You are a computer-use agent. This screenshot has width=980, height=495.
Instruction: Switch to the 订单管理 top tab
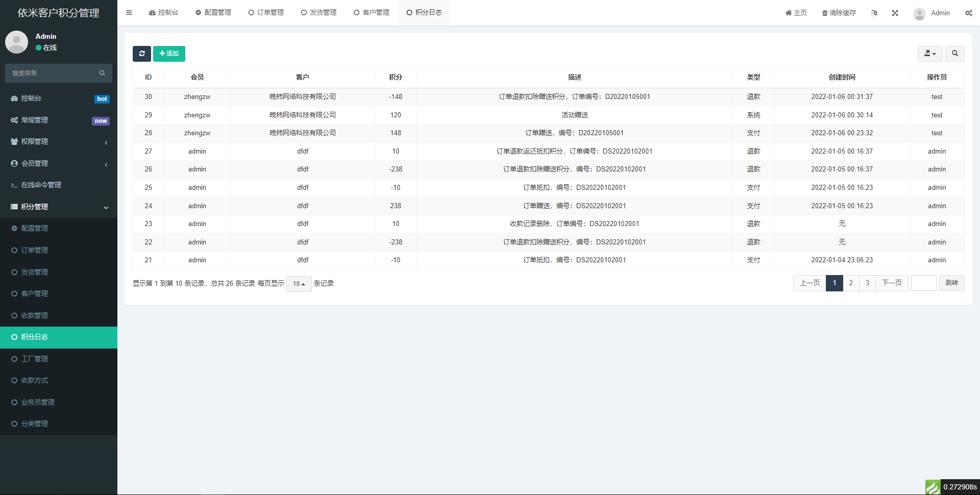click(266, 13)
